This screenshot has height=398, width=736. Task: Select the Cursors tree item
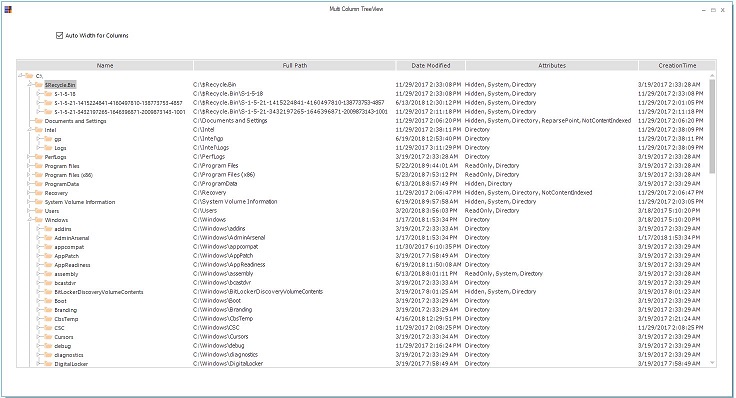pos(64,337)
